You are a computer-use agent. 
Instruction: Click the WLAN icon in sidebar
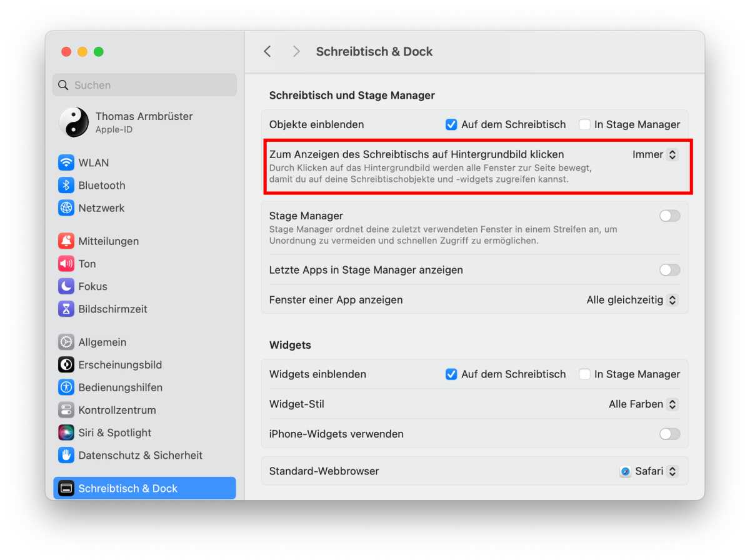pos(66,163)
